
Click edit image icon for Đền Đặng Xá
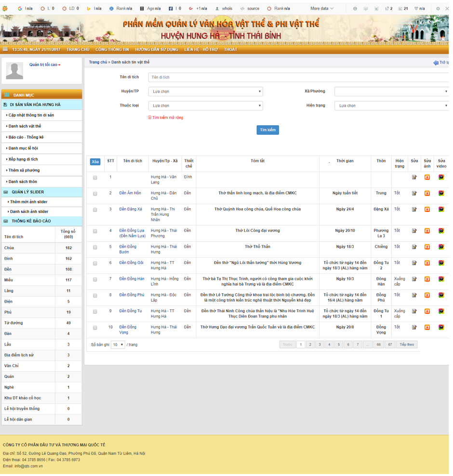point(427,210)
